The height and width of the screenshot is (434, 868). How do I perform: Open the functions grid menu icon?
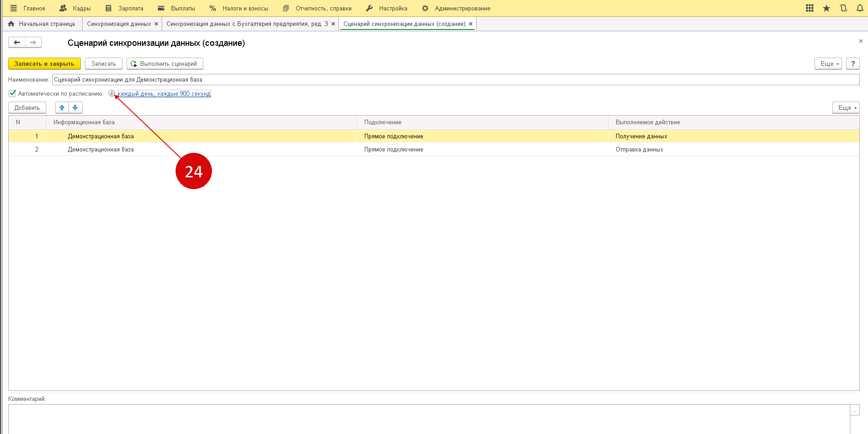809,8
